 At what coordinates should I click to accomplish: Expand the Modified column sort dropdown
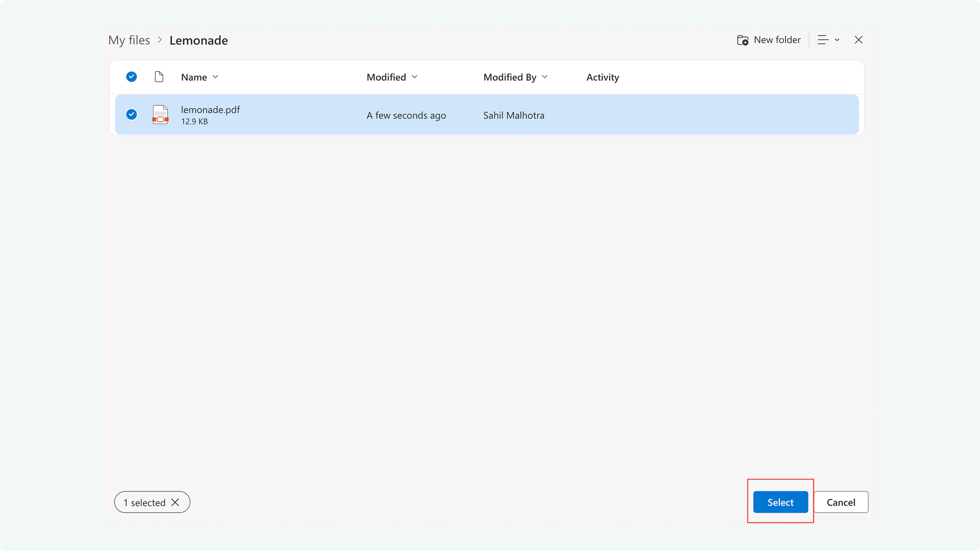point(415,77)
